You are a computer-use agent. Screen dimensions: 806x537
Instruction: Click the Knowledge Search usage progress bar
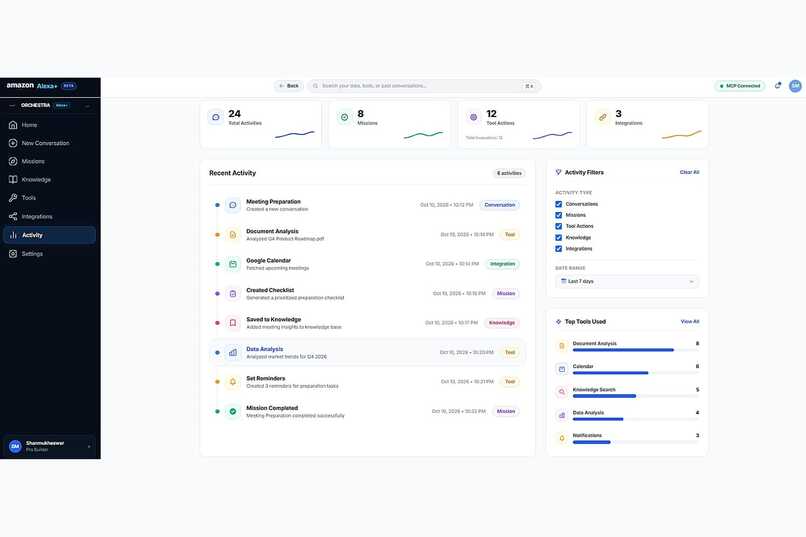click(636, 396)
